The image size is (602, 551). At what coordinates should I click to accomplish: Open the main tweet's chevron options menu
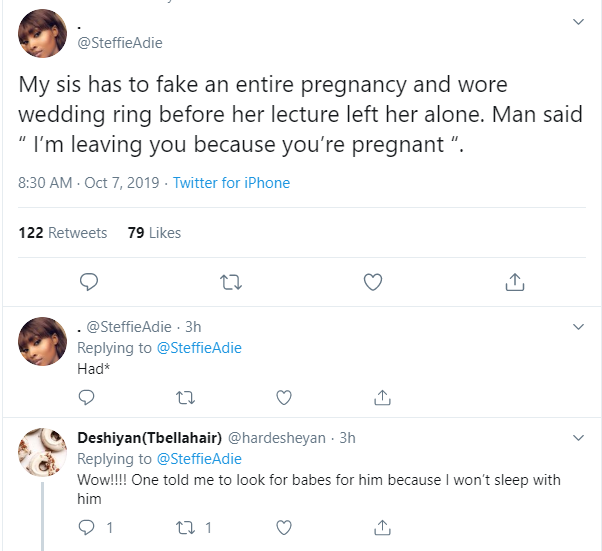coord(578,22)
